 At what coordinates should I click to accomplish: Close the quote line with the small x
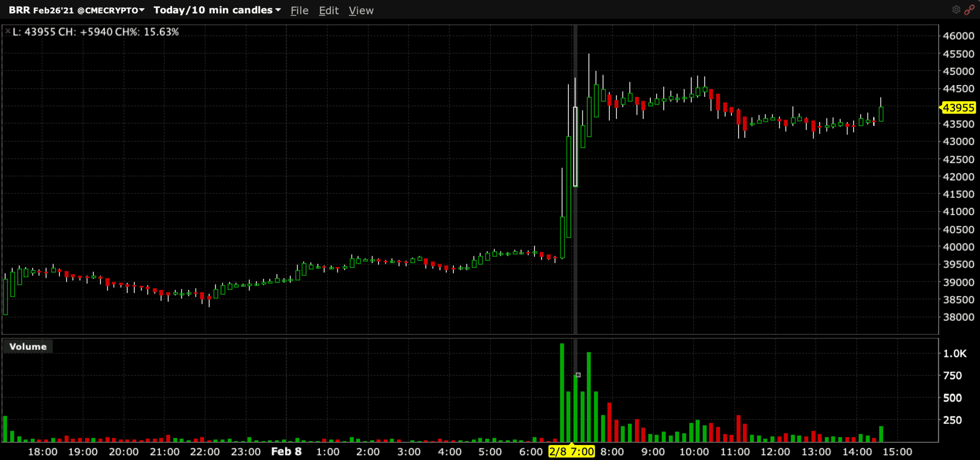point(7,31)
